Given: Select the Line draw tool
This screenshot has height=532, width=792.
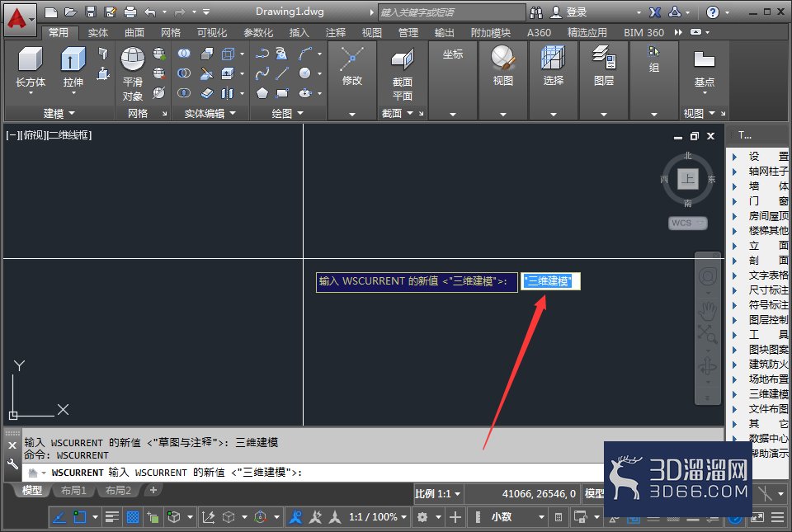Looking at the screenshot, I should point(282,73).
